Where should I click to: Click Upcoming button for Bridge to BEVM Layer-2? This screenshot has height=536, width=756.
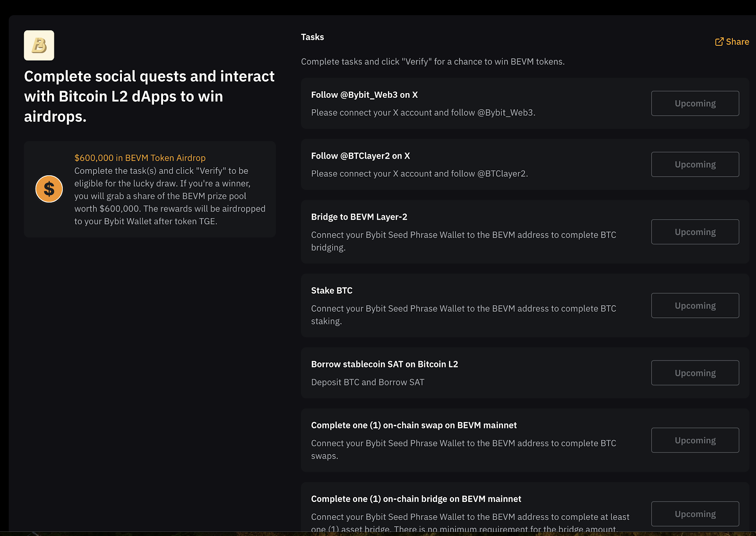[695, 232]
